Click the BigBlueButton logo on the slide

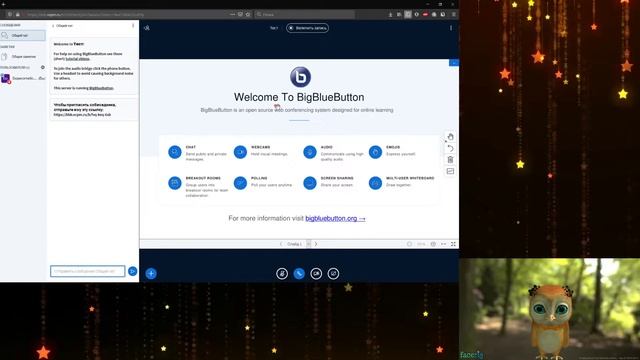point(300,77)
